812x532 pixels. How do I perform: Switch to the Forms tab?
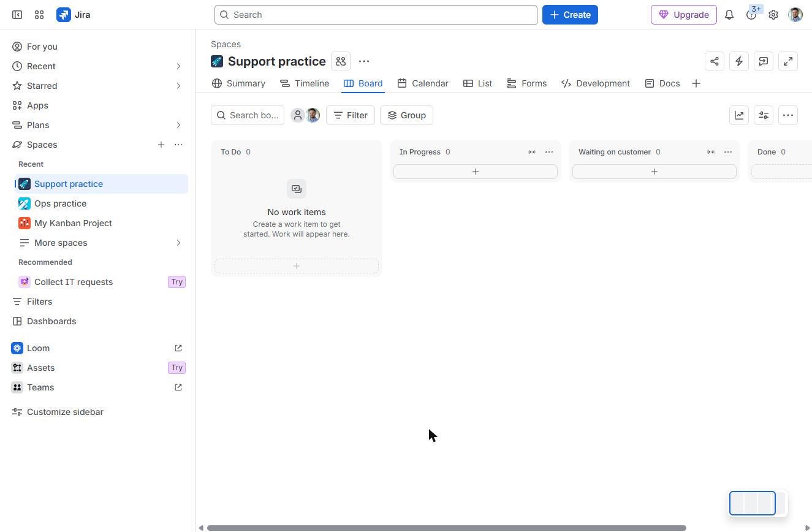click(x=527, y=83)
